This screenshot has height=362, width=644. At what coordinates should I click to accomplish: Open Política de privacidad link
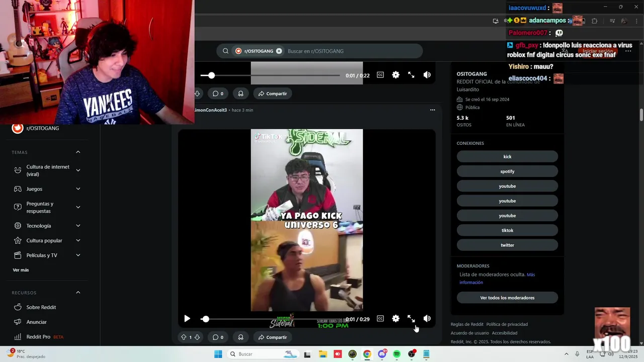507,324
